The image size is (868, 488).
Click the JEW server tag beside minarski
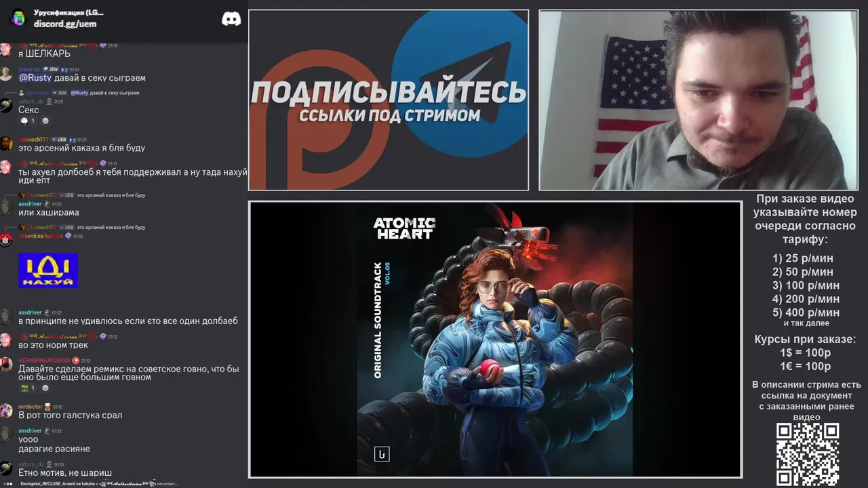pyautogui.click(x=50, y=69)
